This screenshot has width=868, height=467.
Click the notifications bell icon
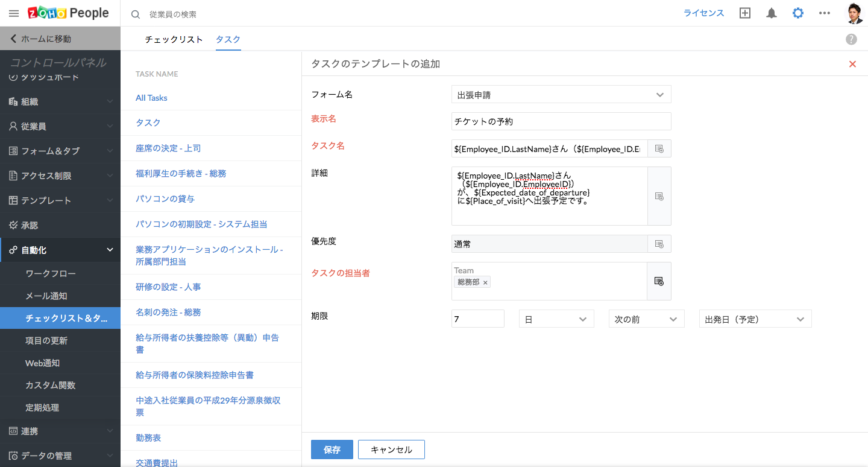(x=772, y=13)
